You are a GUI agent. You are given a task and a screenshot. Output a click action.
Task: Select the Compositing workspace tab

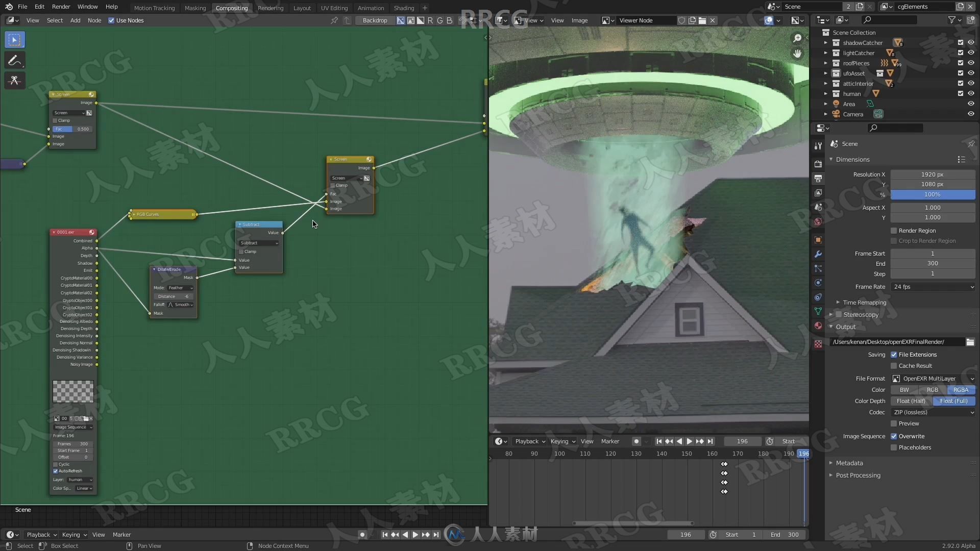(x=232, y=8)
